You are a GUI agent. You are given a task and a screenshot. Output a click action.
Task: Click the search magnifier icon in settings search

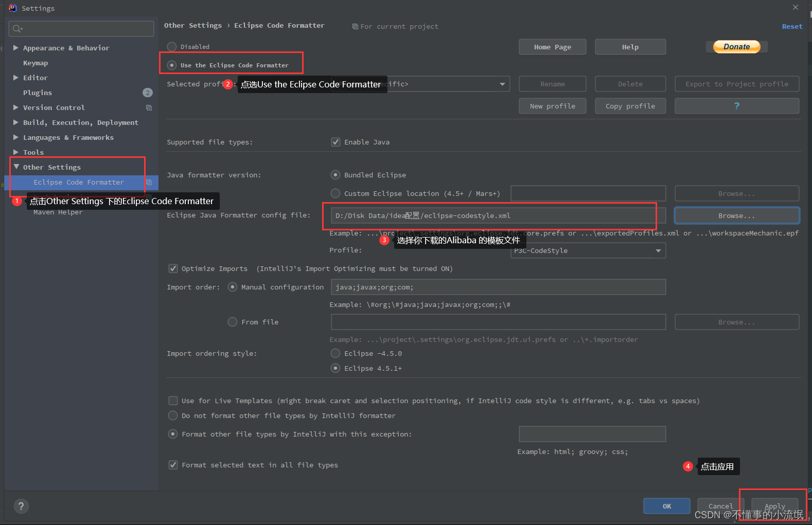(17, 29)
